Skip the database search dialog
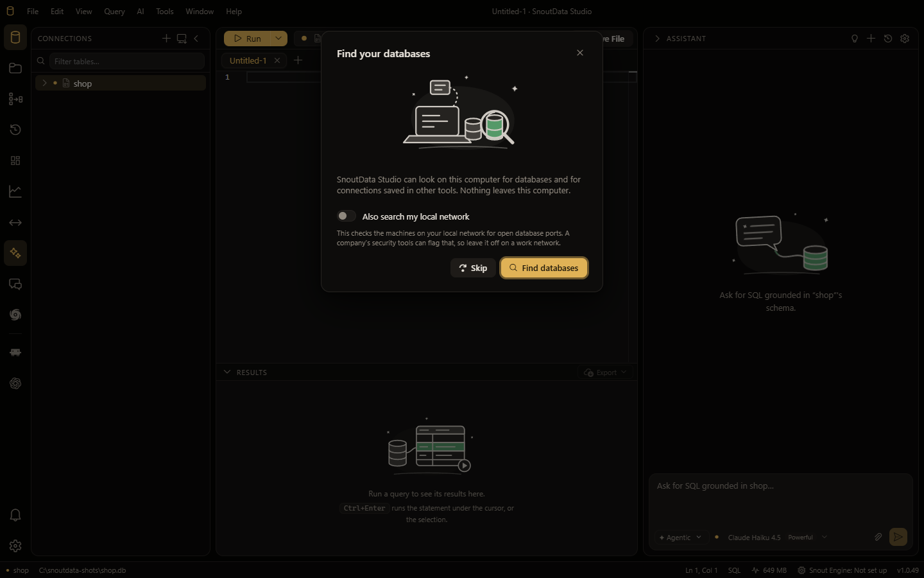This screenshot has width=924, height=578. [x=473, y=268]
